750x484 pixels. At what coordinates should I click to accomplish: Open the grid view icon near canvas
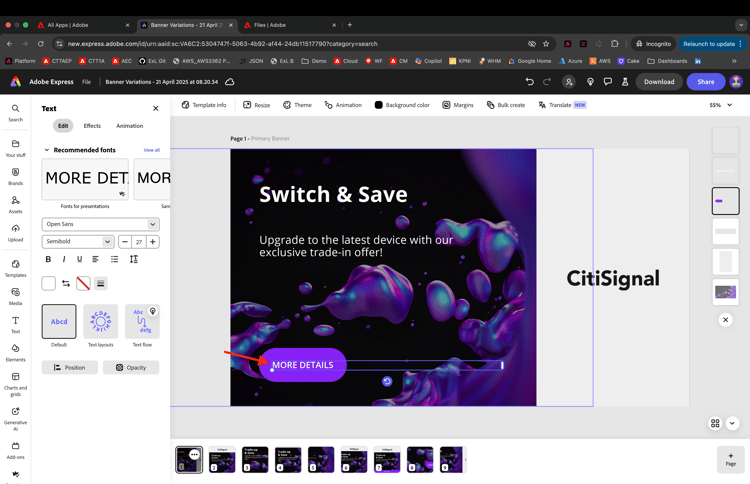[x=715, y=423]
